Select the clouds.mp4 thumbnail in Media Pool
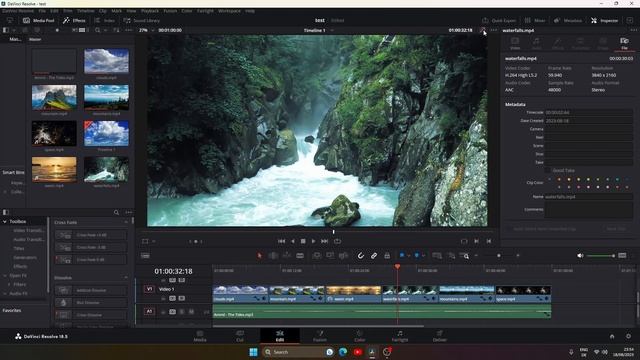 (106, 61)
